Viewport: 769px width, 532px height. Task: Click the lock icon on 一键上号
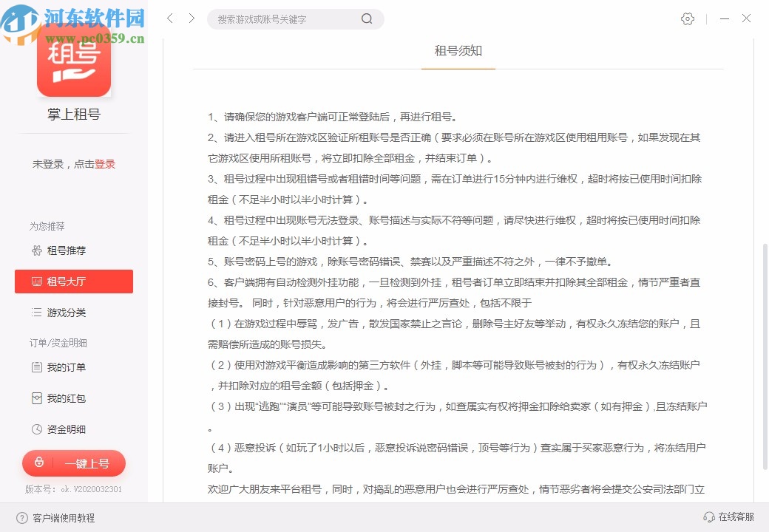point(39,463)
